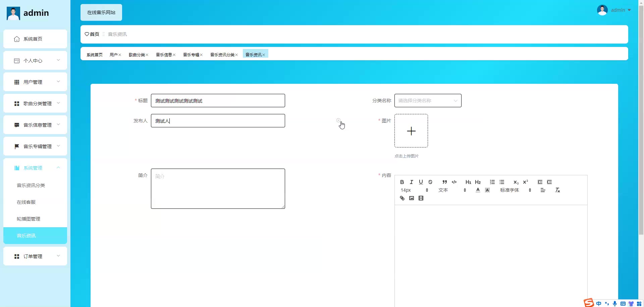Screen dimensions: 644x307
Task: Switch to the 音乐信息 tab
Action: (164, 55)
